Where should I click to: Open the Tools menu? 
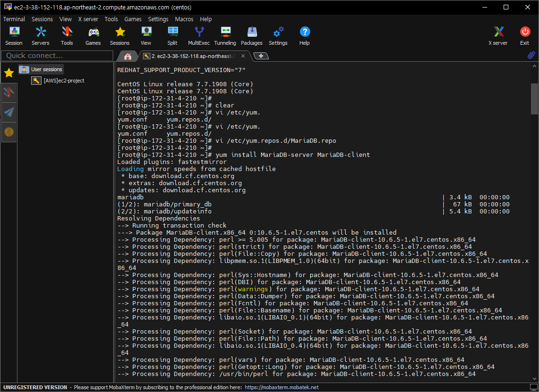(111, 19)
